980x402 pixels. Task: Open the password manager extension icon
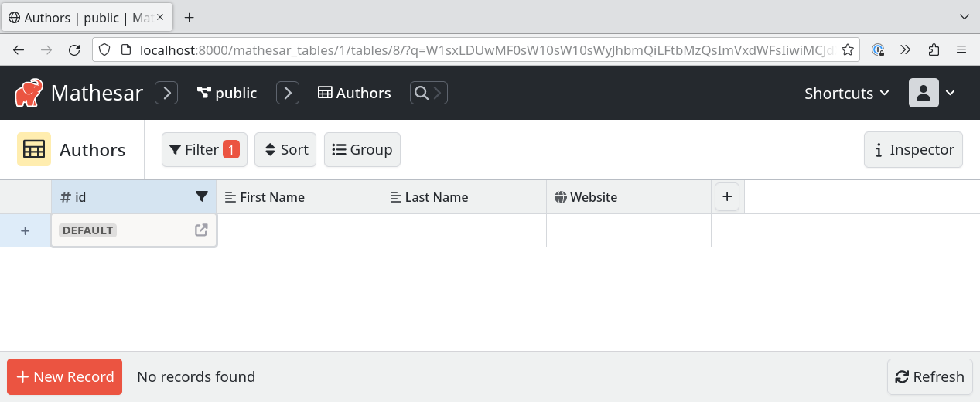click(x=878, y=50)
